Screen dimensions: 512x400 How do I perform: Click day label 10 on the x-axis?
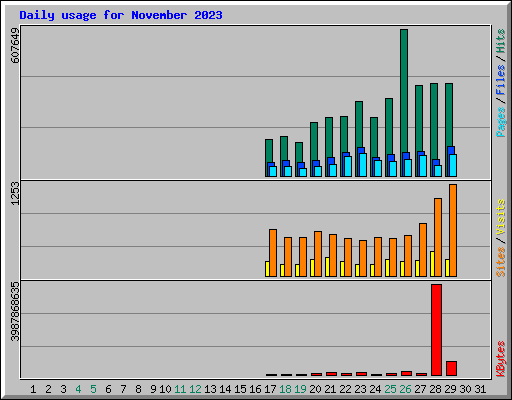click(x=165, y=389)
